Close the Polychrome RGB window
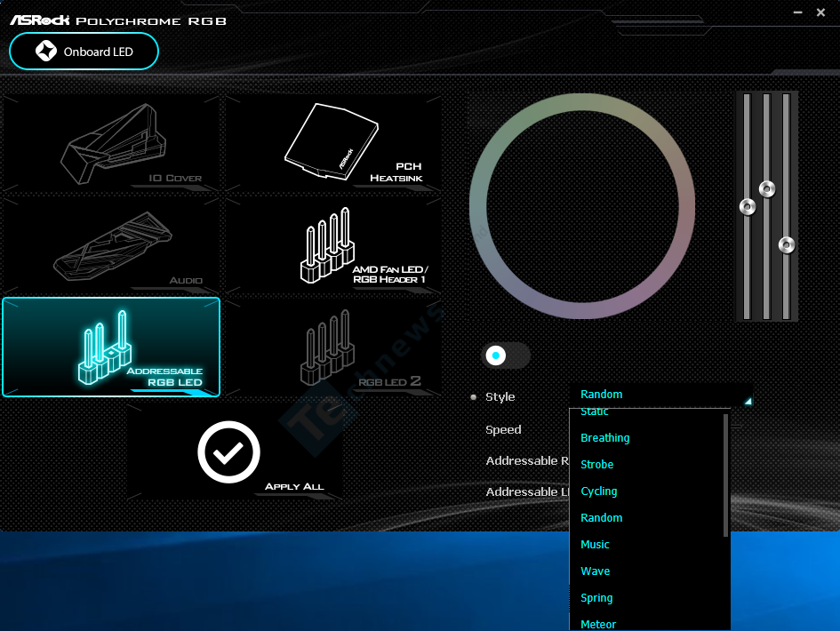 tap(820, 12)
